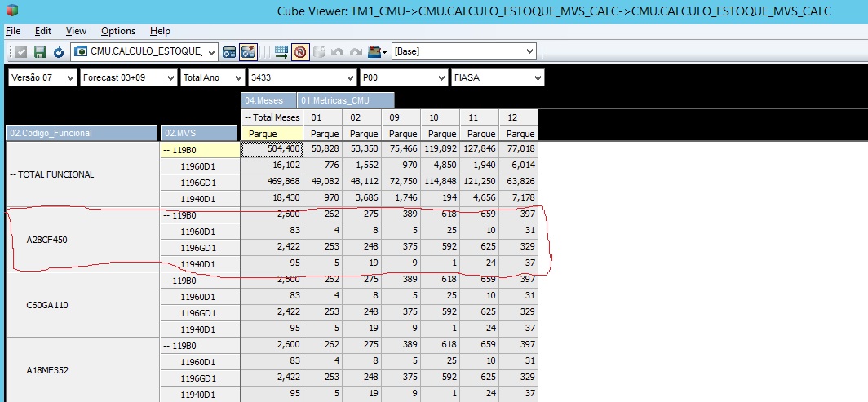Collapse the '-- 119B0' row under A18ME352
Image resolution: width=868 pixels, height=402 pixels.
pyautogui.click(x=201, y=346)
